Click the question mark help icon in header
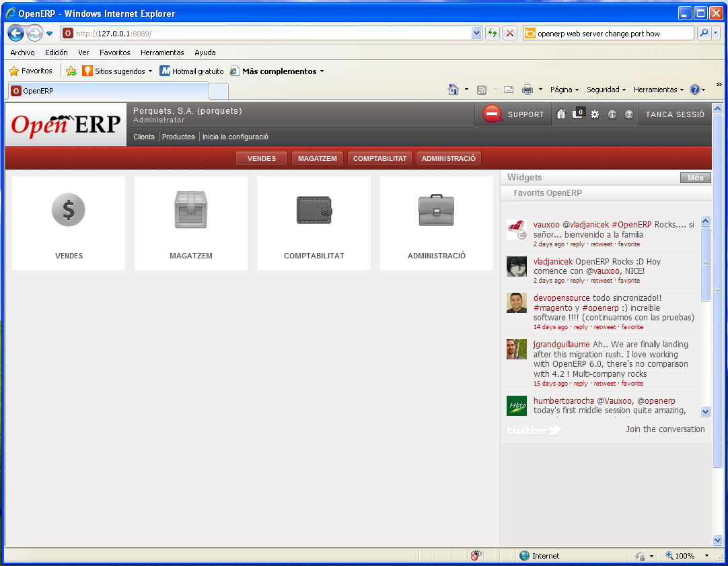 (629, 114)
